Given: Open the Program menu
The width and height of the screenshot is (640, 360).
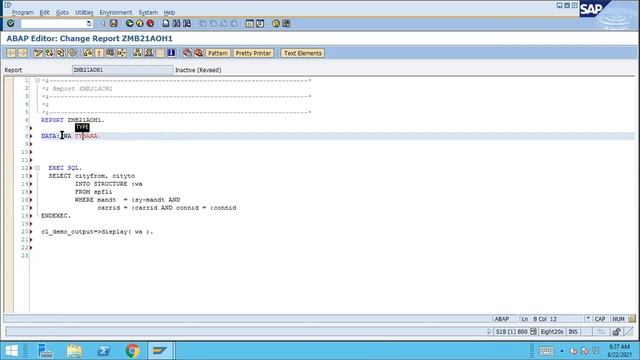Looking at the screenshot, I should coord(22,13).
